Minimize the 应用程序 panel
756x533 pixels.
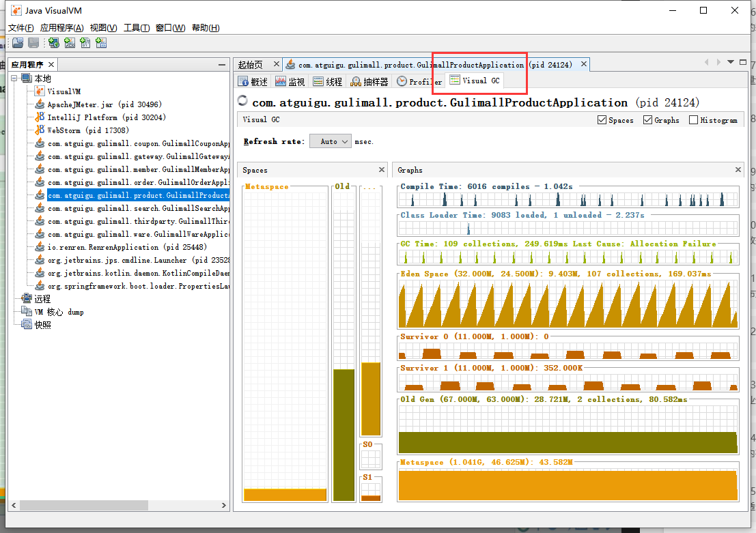point(222,65)
